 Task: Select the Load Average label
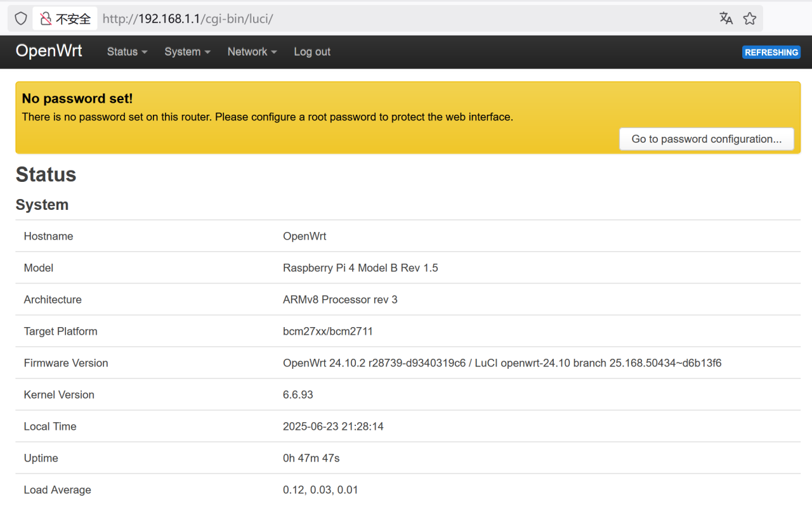point(57,490)
